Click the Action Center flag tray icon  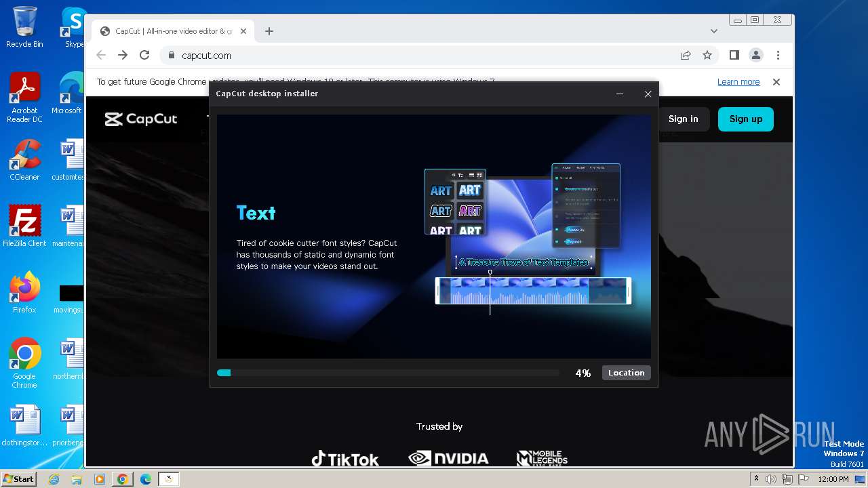(x=802, y=479)
